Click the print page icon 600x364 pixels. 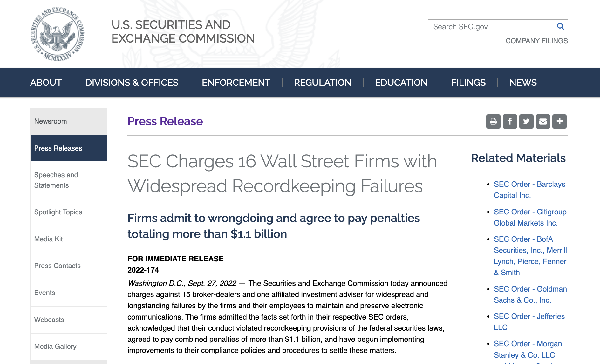tap(493, 121)
